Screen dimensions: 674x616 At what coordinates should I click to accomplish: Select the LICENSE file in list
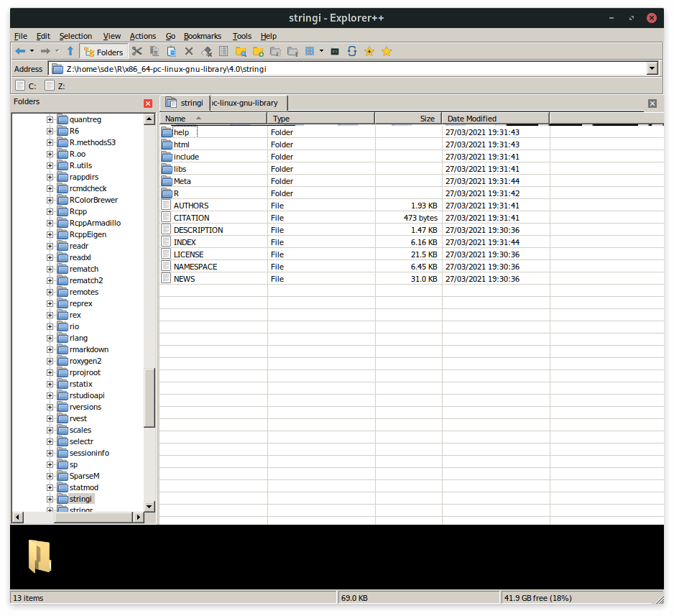[188, 254]
